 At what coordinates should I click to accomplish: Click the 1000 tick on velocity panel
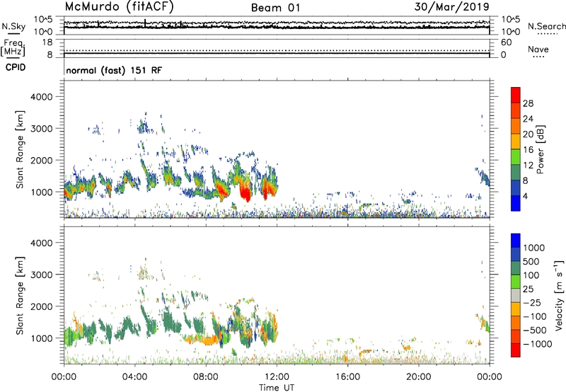(x=41, y=338)
